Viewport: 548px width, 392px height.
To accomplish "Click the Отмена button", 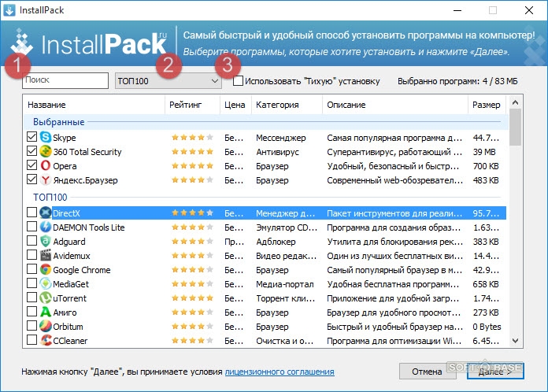I will (x=427, y=372).
